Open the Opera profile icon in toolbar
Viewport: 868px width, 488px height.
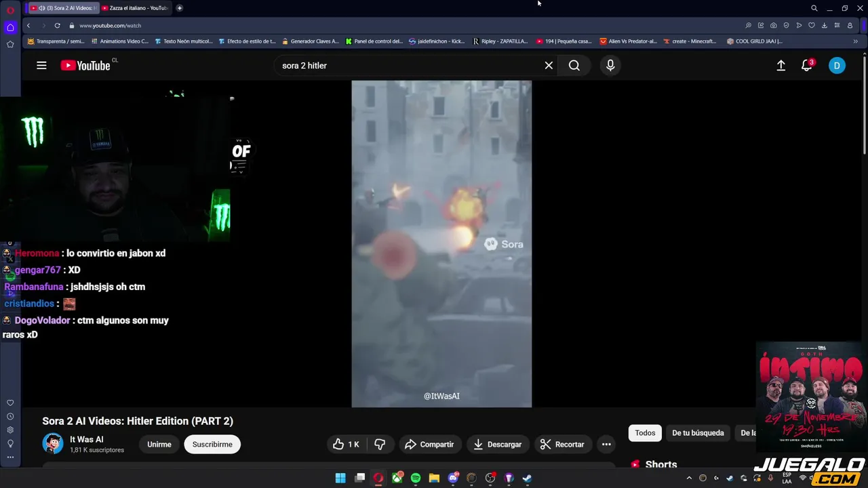pos(850,25)
